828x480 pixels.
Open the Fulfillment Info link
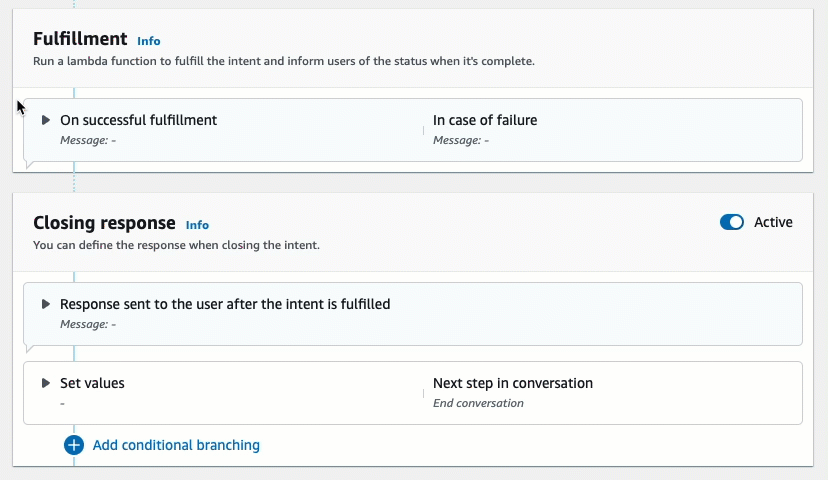pos(149,41)
